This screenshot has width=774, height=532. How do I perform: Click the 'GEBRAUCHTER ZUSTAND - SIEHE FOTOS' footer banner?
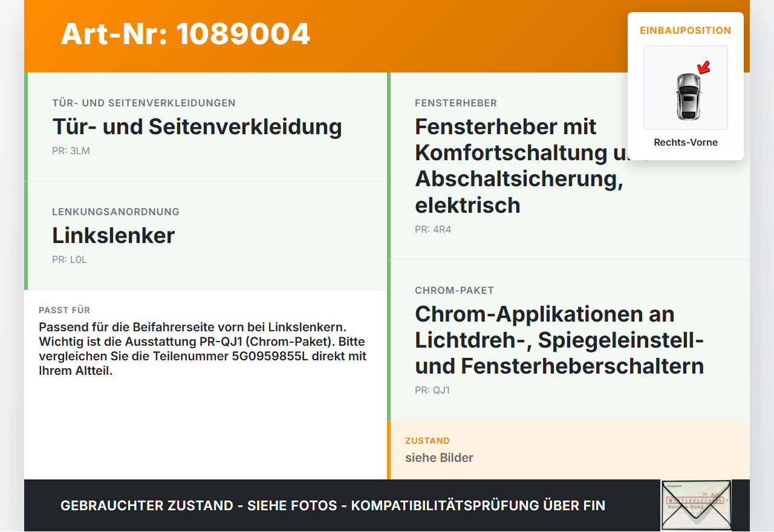pos(333,505)
